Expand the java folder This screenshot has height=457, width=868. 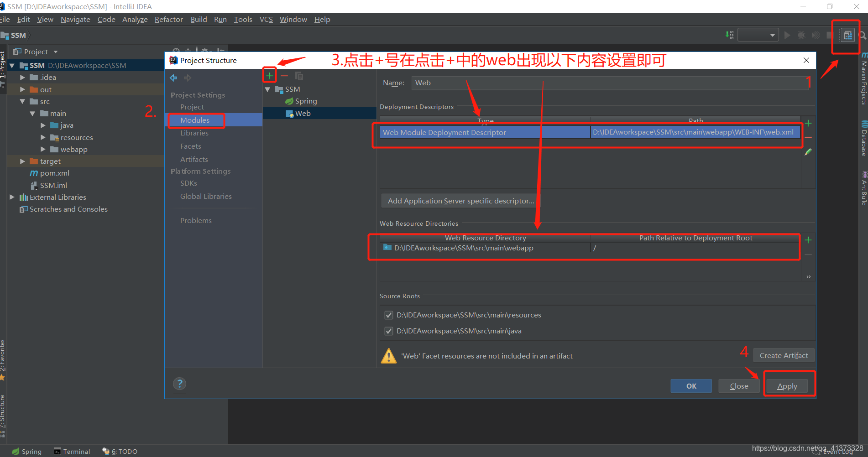pyautogui.click(x=43, y=125)
